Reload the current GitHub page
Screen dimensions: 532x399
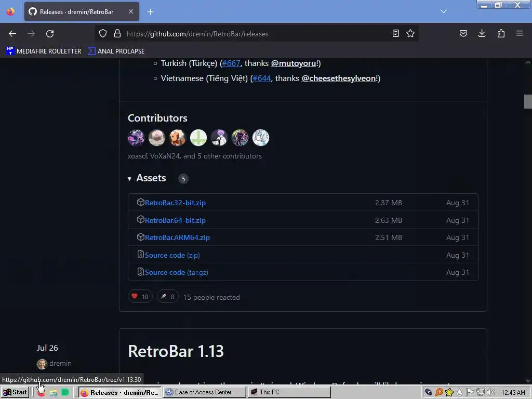(50, 34)
